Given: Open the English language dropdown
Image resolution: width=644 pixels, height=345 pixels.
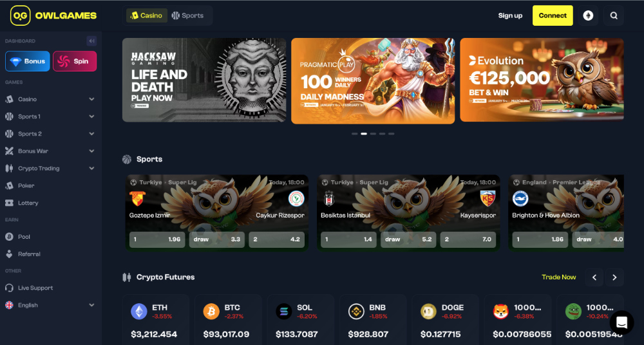Looking at the screenshot, I should click(x=50, y=305).
